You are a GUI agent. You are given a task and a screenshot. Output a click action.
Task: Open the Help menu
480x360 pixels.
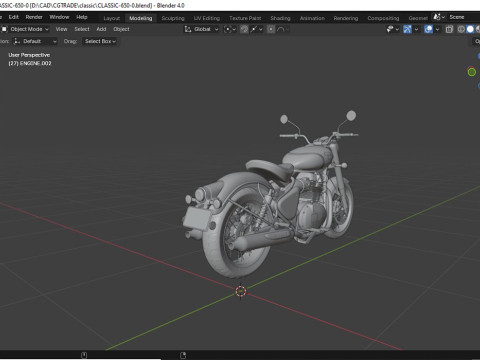click(82, 17)
